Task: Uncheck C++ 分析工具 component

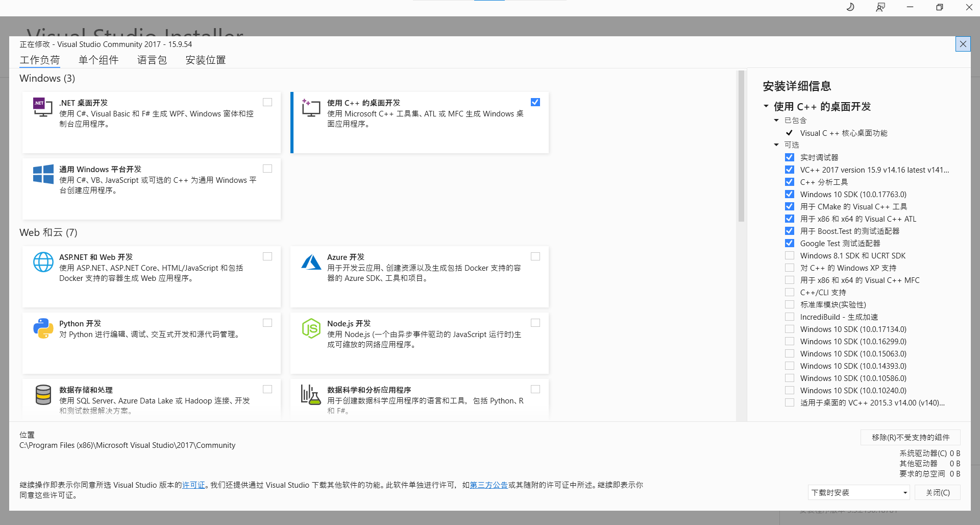Action: pos(790,182)
